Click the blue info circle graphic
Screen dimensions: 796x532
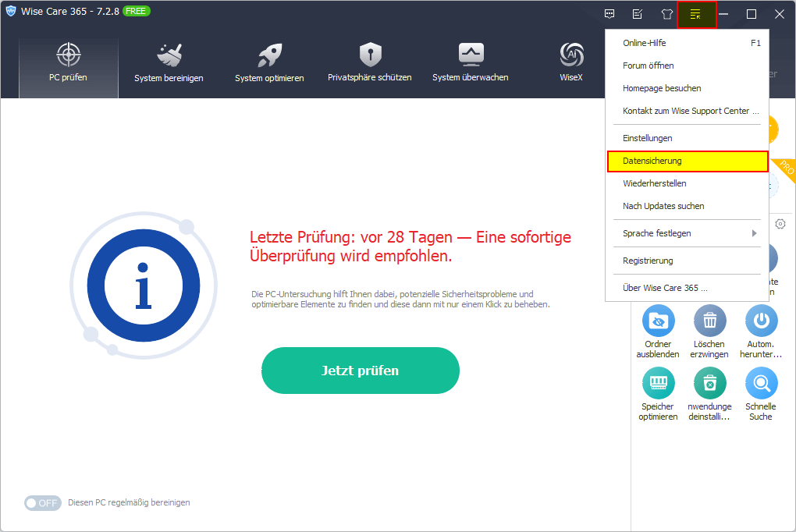point(144,286)
